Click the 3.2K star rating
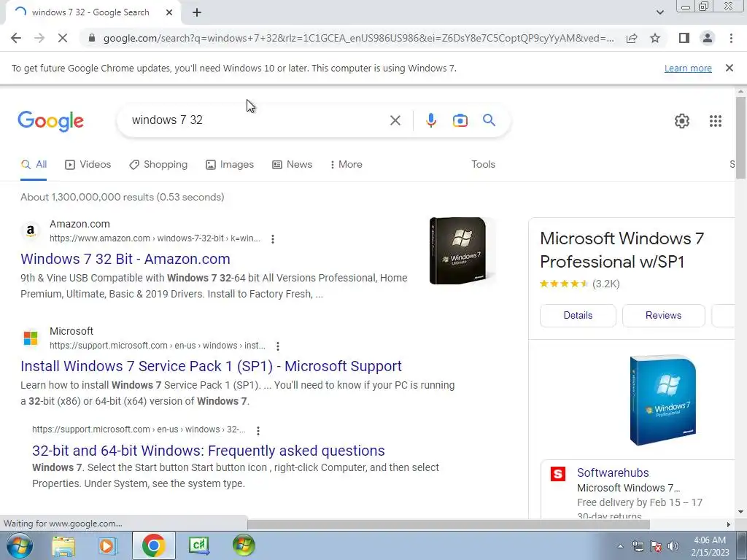The width and height of the screenshot is (747, 560). pyautogui.click(x=579, y=284)
